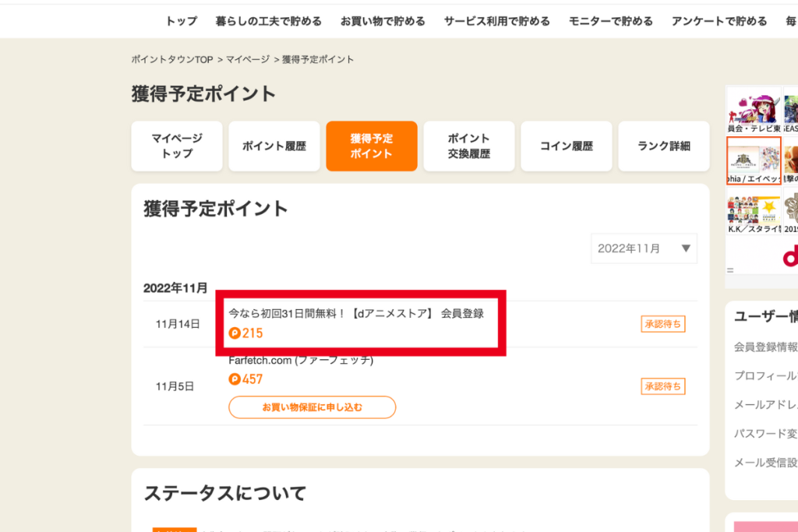Open the マイページトップ tab
This screenshot has height=532, width=798.
[177, 146]
